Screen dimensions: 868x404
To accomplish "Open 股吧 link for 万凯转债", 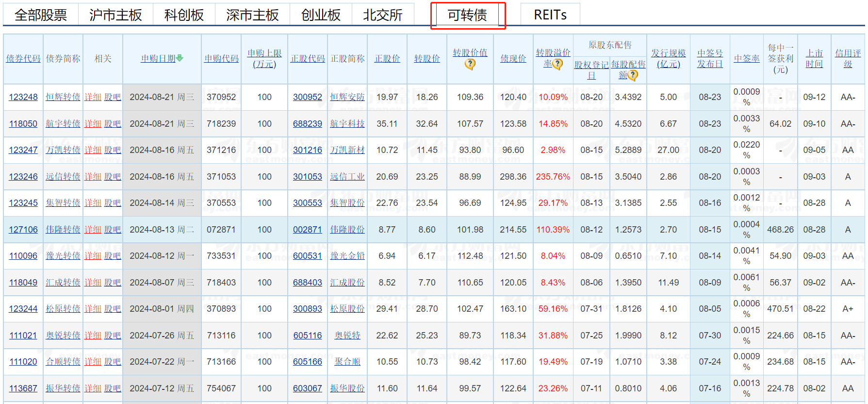I will coord(113,150).
